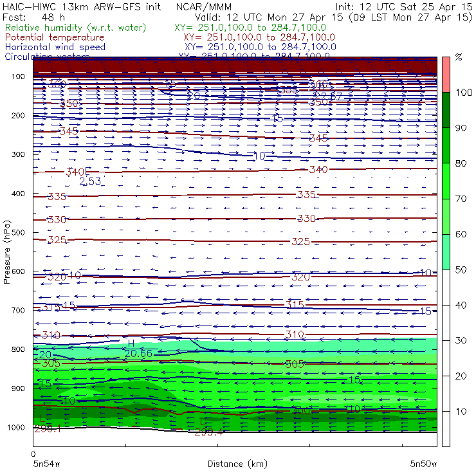The image size is (476, 476).
Task: Click the blue value '2.53' near 340 contour
Action: click(90, 181)
